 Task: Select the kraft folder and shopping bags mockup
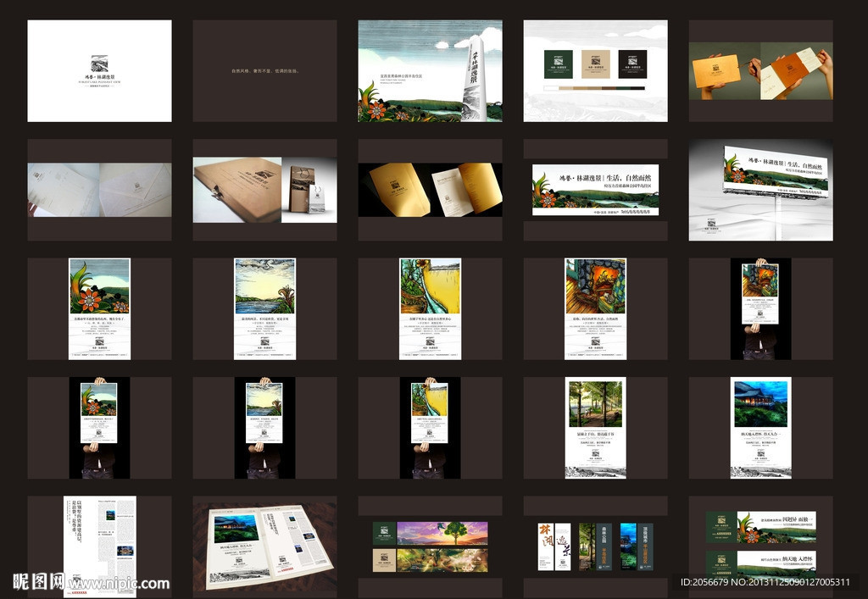point(264,190)
